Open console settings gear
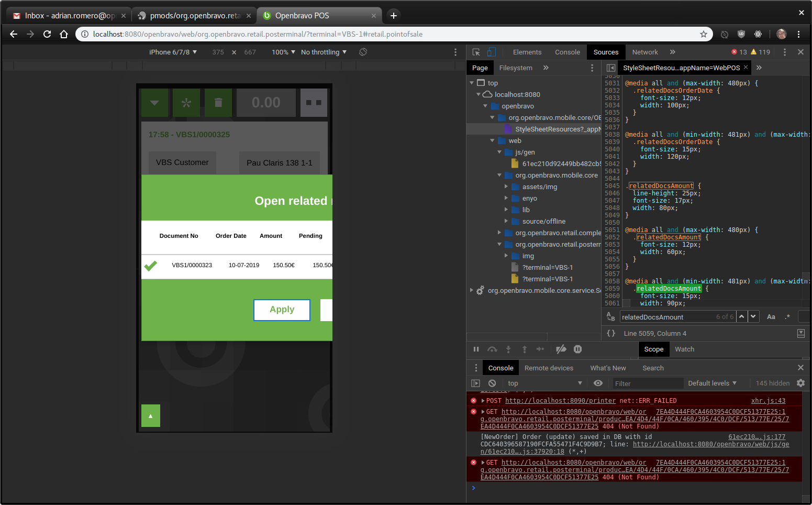This screenshot has width=812, height=505. [x=800, y=383]
